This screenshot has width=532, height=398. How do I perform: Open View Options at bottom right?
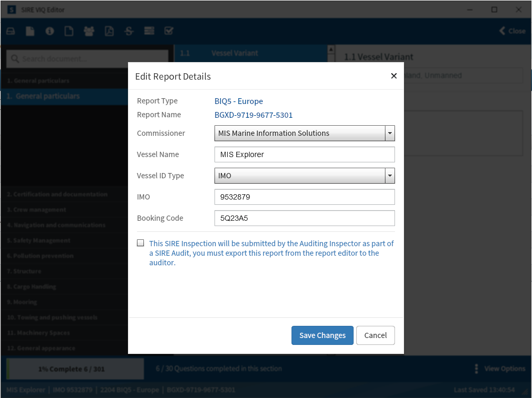(x=500, y=368)
